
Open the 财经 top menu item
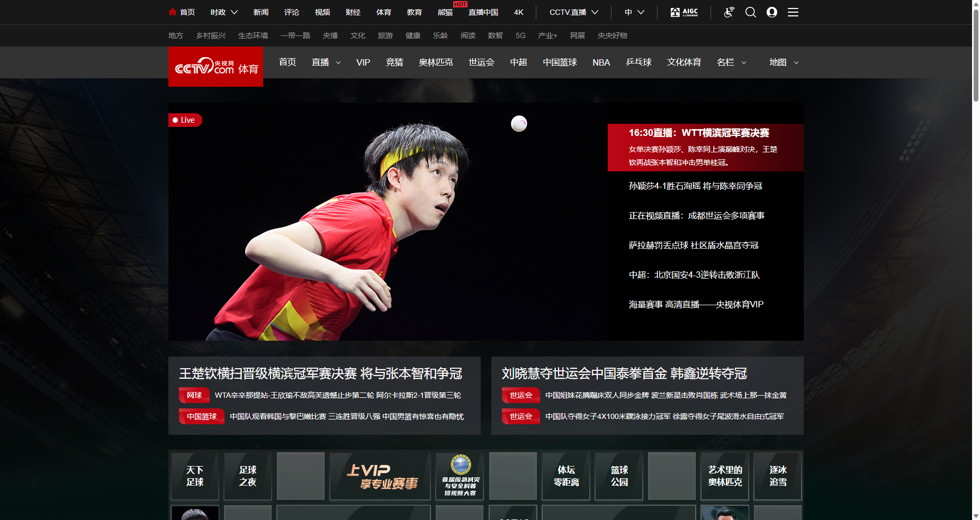tap(353, 12)
